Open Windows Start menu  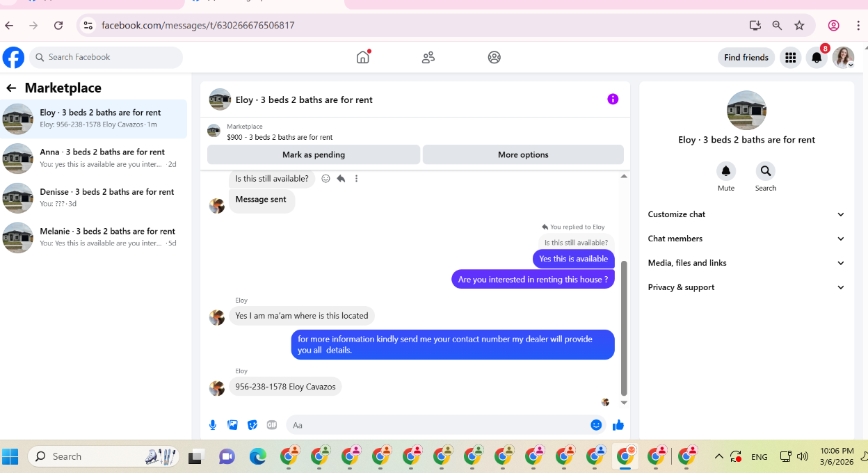(10, 457)
